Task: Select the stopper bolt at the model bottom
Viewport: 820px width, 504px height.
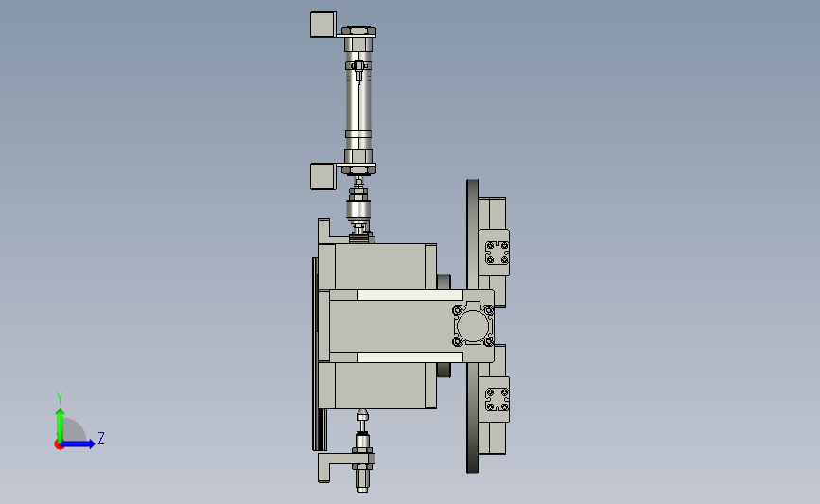Action: 362,452
